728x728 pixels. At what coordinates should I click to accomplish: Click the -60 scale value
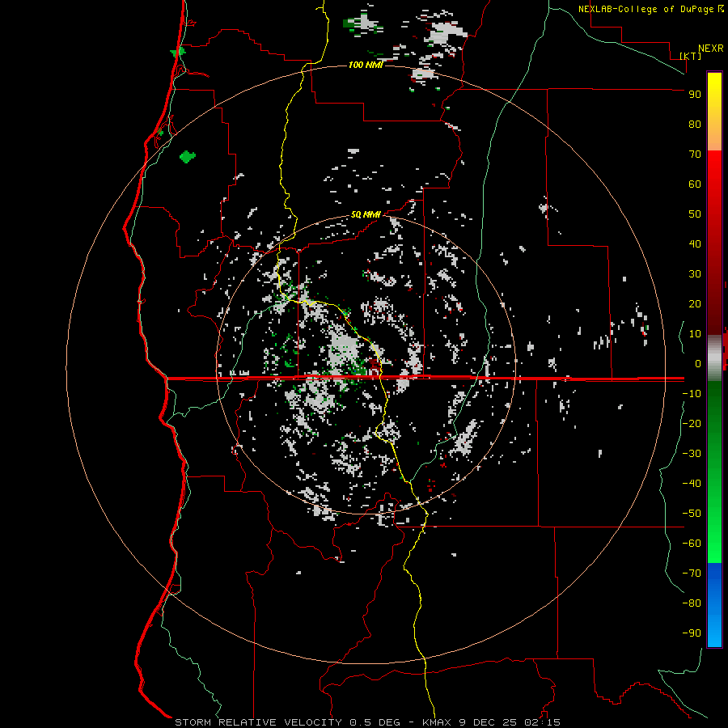[692, 544]
